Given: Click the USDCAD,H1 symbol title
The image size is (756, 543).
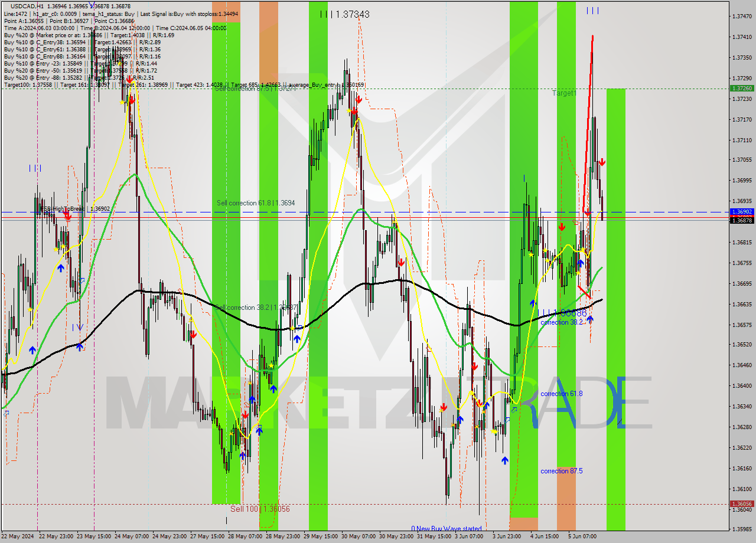Looking at the screenshot, I should tap(27, 6).
